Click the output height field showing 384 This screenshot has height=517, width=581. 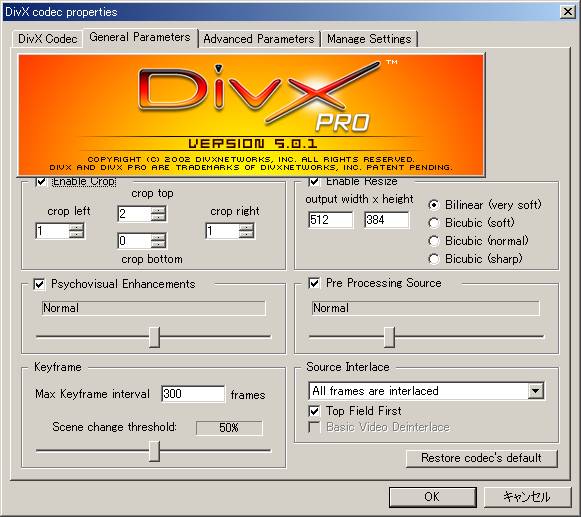(386, 220)
